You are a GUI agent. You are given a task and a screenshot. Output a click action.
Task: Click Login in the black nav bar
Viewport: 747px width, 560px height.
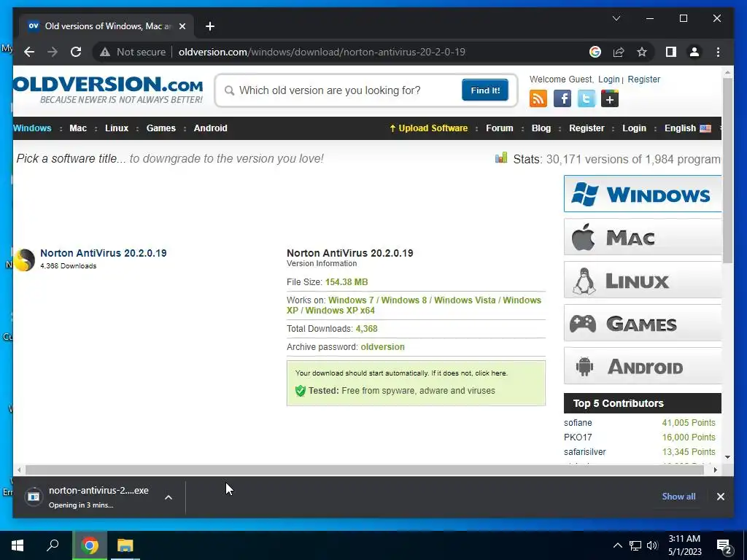(634, 128)
